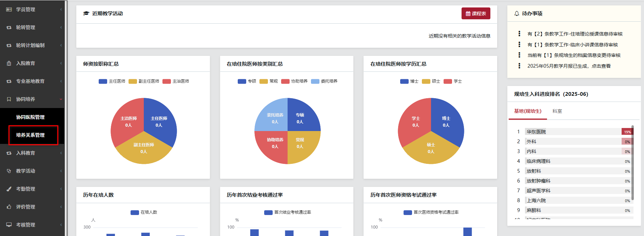644x236 pixels.
Task: Click the 入科教育 sidebar icon
Action: 9,153
